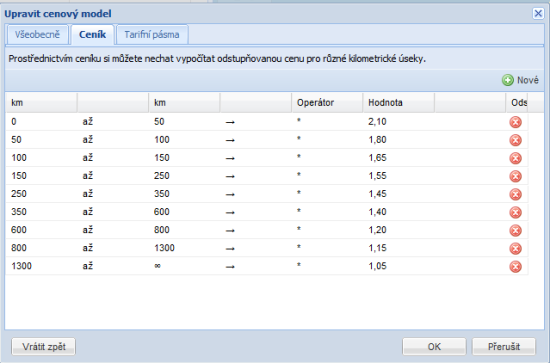Image resolution: width=550 pixels, height=363 pixels.
Task: Click the upper km limit 1300 cell
Action: (x=164, y=248)
